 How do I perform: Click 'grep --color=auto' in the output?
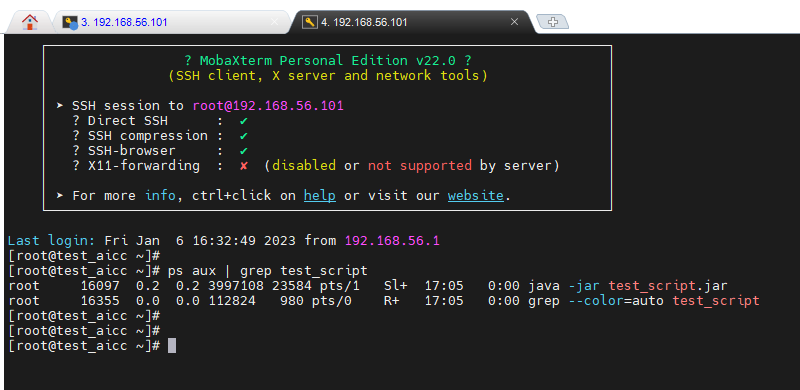tap(596, 301)
